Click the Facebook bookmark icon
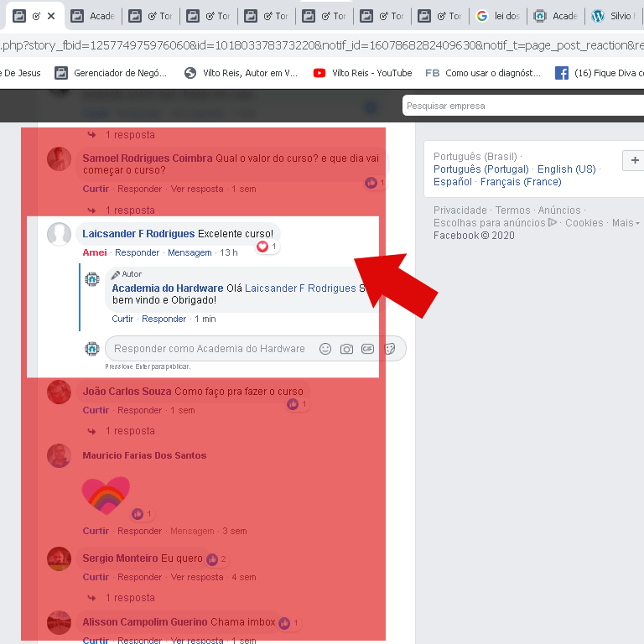The image size is (644, 644). pyautogui.click(x=562, y=73)
